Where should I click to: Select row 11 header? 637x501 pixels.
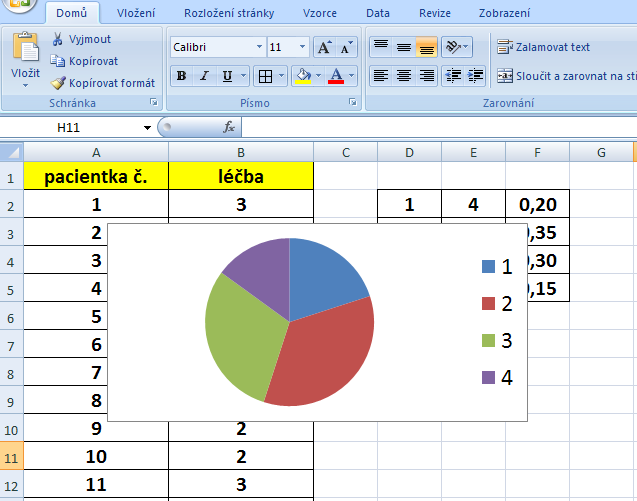coord(11,457)
